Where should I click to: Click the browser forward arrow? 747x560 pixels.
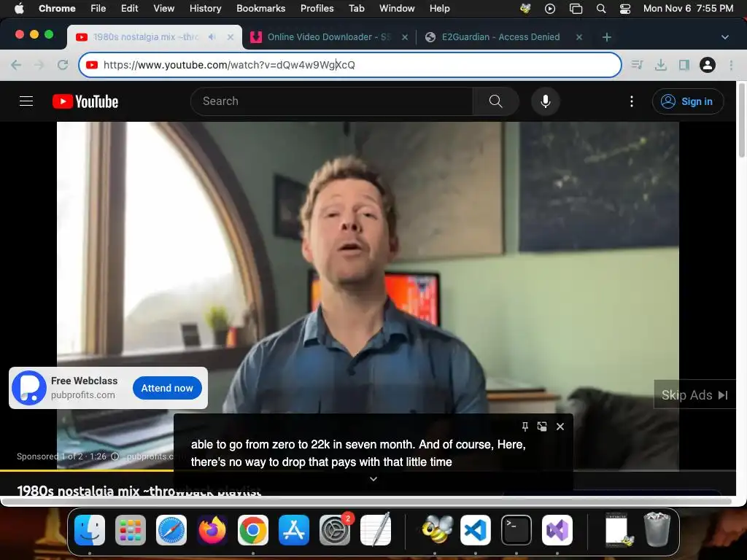pos(39,65)
